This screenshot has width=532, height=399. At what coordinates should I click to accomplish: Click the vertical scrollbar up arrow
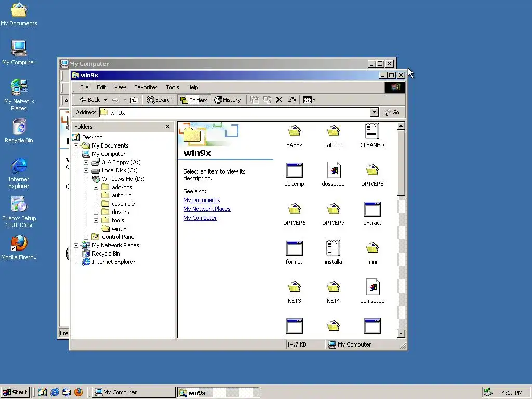(401, 126)
